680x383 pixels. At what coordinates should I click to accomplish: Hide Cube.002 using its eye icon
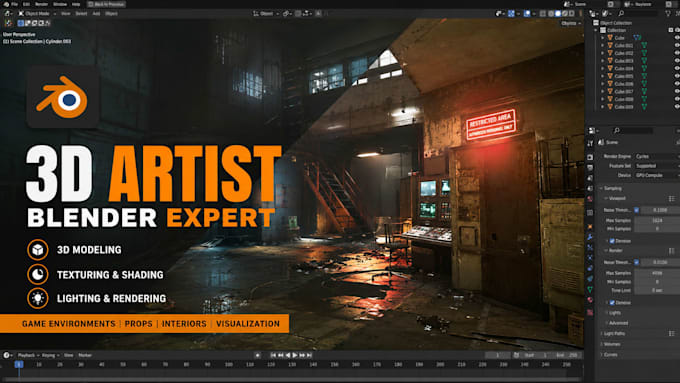click(x=677, y=53)
